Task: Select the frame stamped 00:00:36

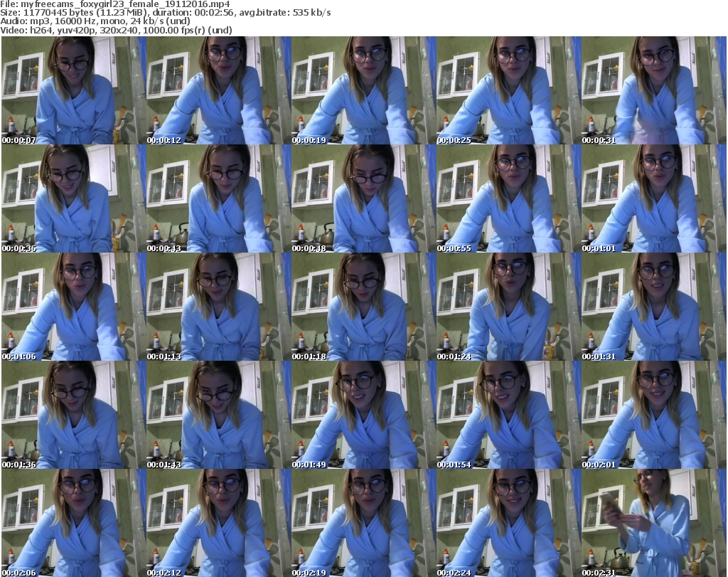Action: tap(74, 198)
